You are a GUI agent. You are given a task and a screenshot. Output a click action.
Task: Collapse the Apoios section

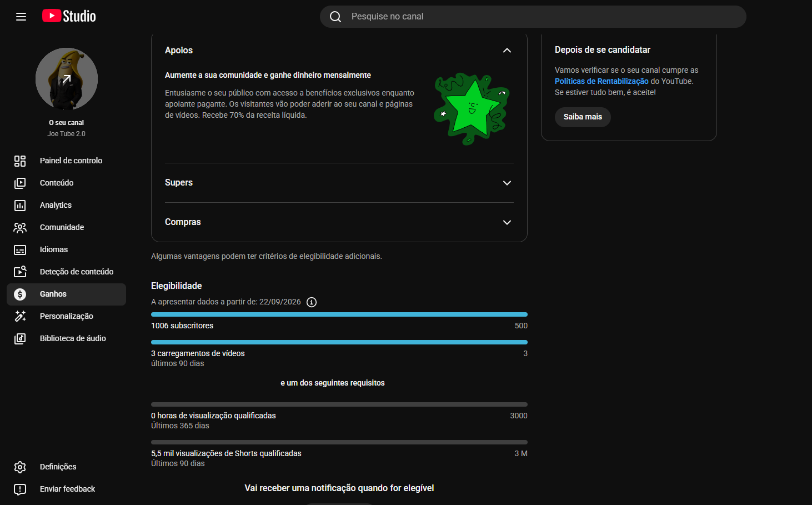(507, 51)
